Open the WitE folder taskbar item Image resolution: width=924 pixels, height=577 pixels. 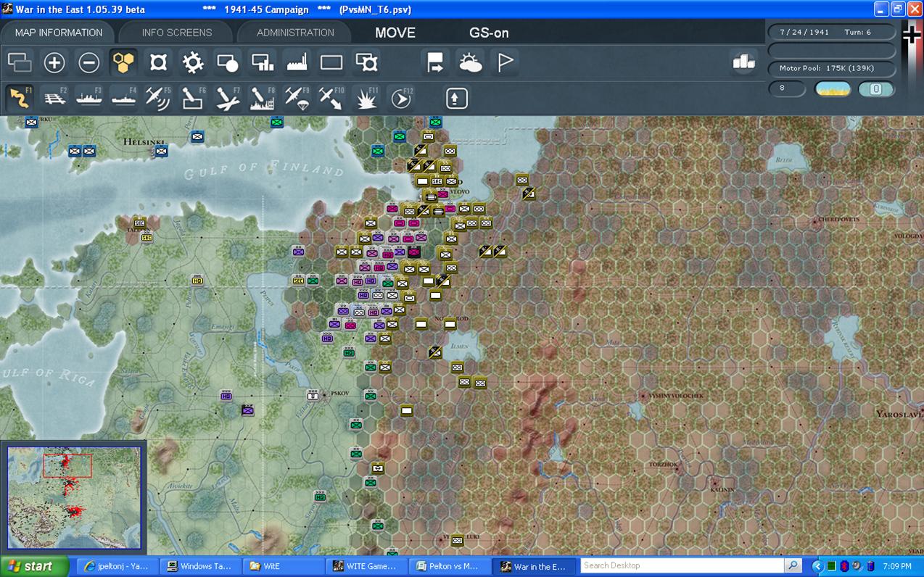coord(284,566)
